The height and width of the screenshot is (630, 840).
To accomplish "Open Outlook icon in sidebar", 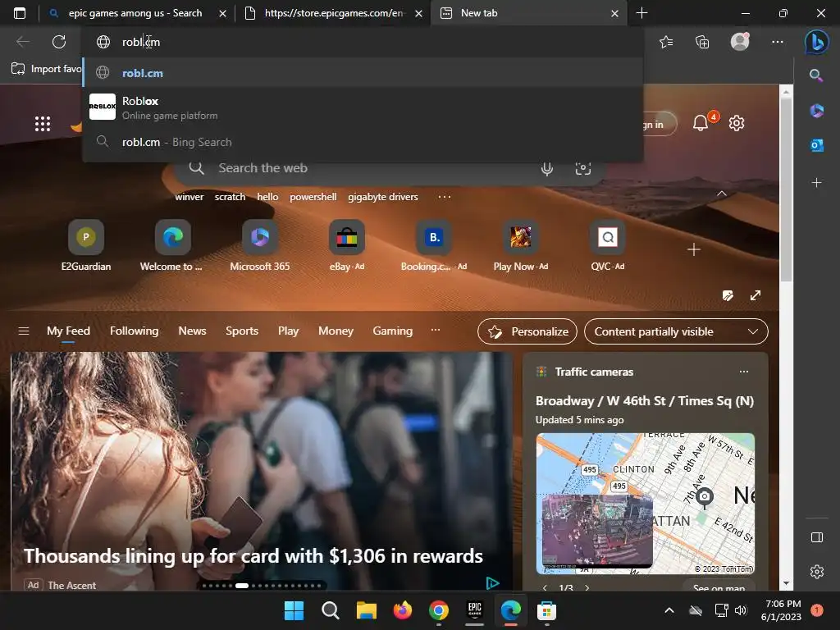I will click(816, 145).
